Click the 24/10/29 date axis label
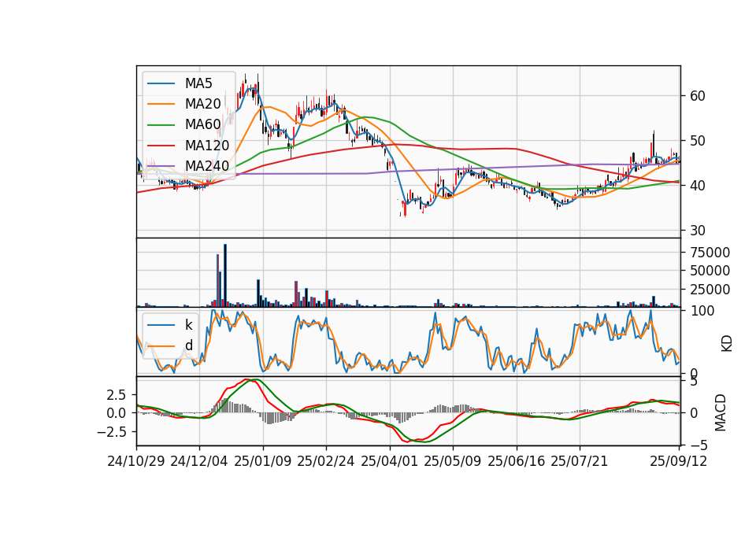This screenshot has width=756, height=543. [x=136, y=461]
